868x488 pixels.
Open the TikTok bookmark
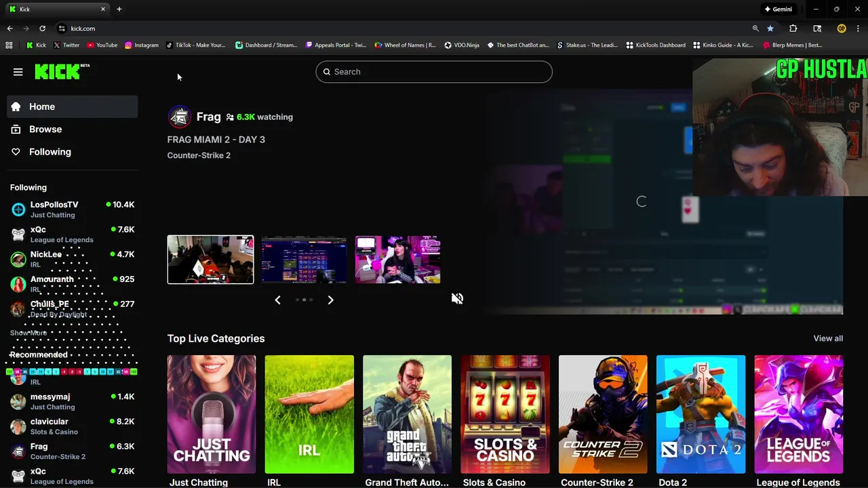pyautogui.click(x=195, y=45)
